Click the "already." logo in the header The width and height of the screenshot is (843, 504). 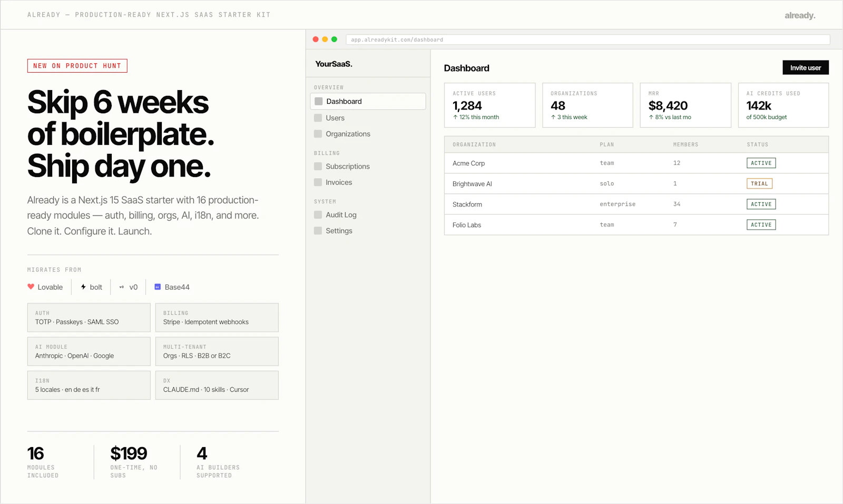[800, 15]
